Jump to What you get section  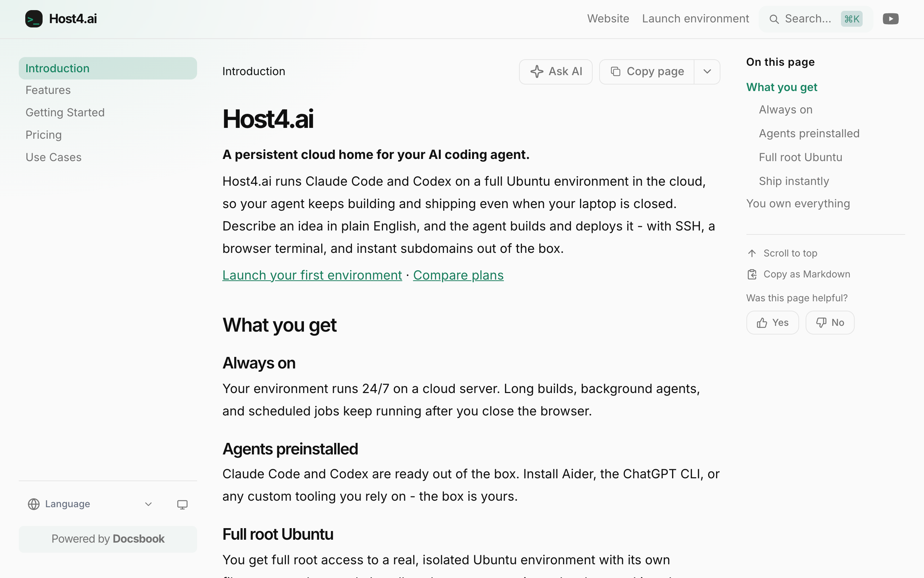click(781, 87)
